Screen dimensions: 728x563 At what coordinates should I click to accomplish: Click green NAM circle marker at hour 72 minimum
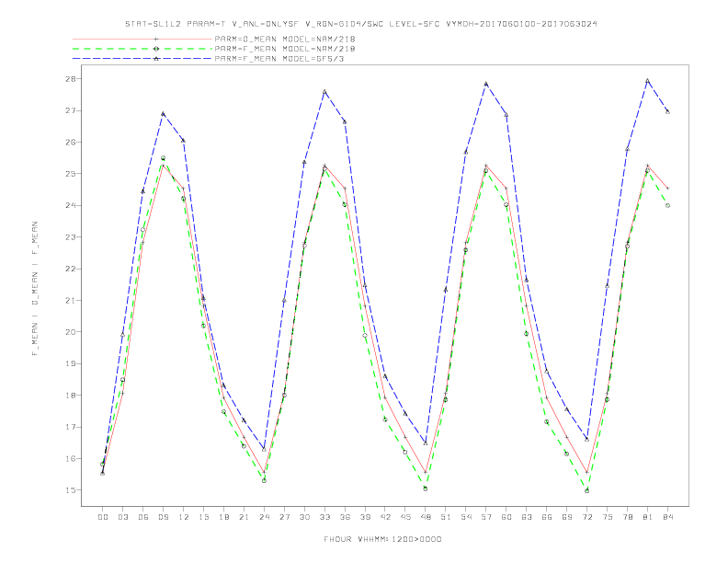tap(586, 490)
